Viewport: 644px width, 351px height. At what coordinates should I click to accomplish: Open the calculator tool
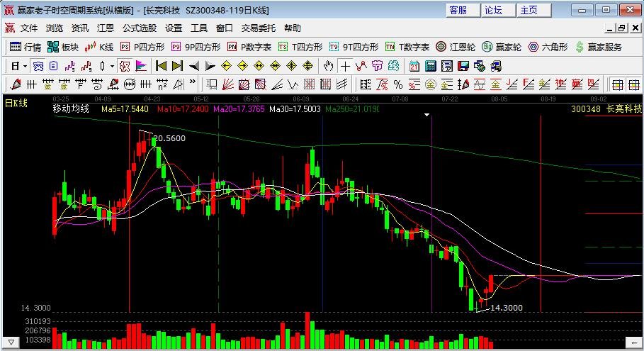point(431,66)
